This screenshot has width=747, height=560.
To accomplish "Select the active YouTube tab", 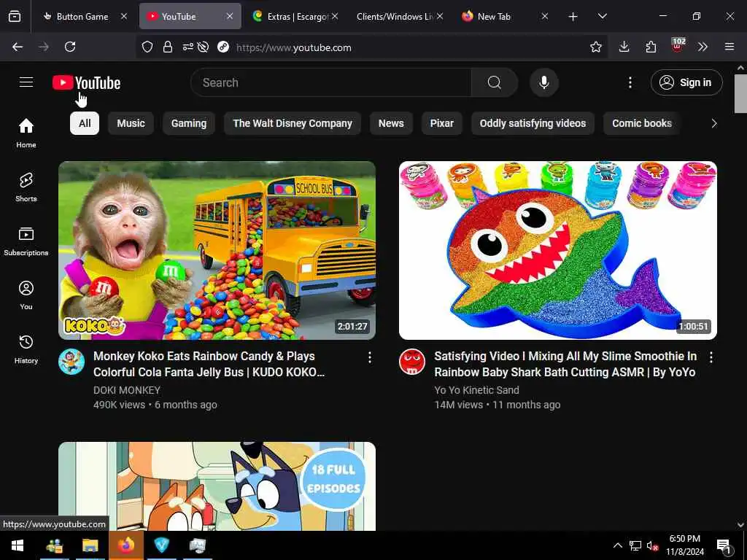I will [186, 16].
